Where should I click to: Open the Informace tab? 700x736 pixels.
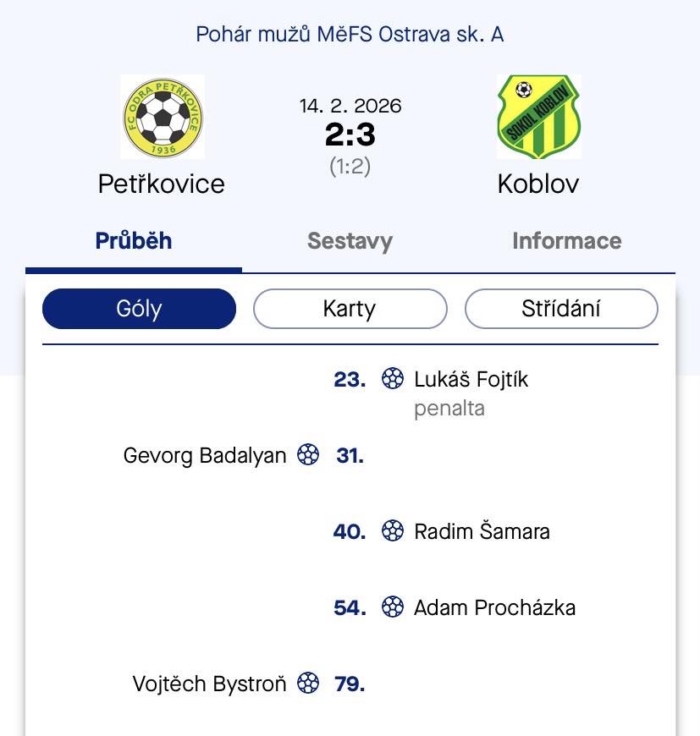click(566, 241)
